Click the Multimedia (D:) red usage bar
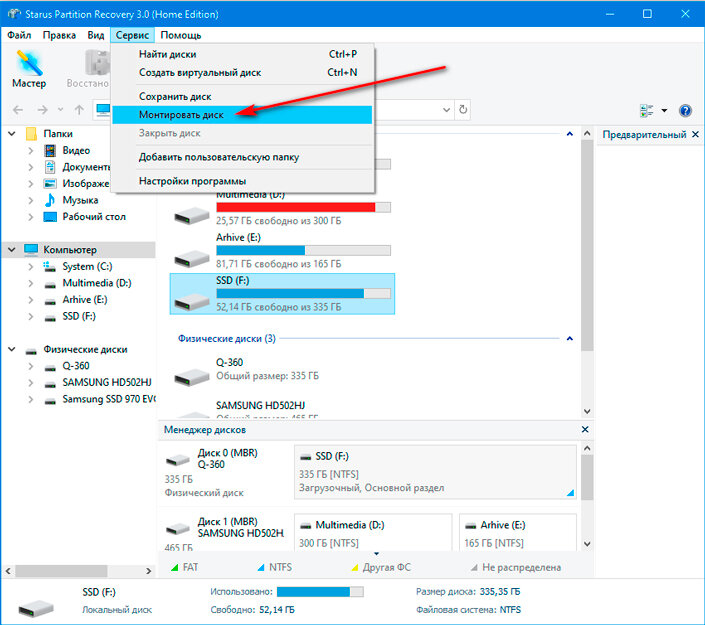This screenshot has height=625, width=705. (x=303, y=207)
